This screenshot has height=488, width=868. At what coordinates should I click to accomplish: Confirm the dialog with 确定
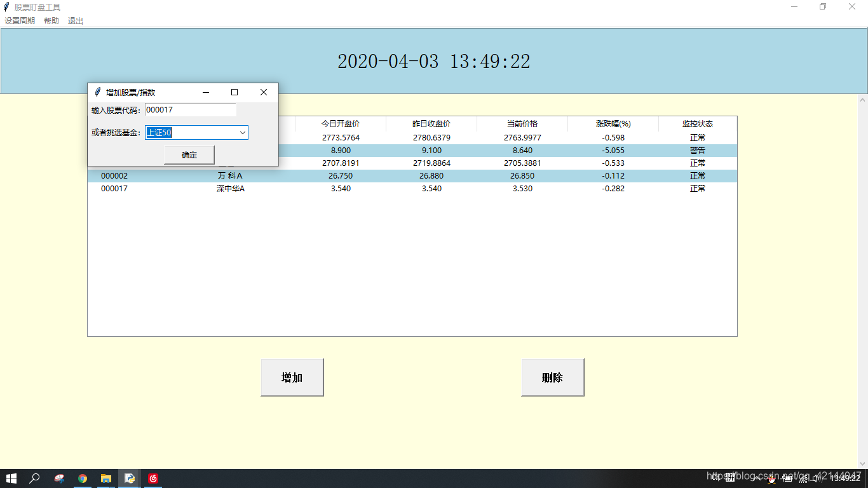coord(189,155)
